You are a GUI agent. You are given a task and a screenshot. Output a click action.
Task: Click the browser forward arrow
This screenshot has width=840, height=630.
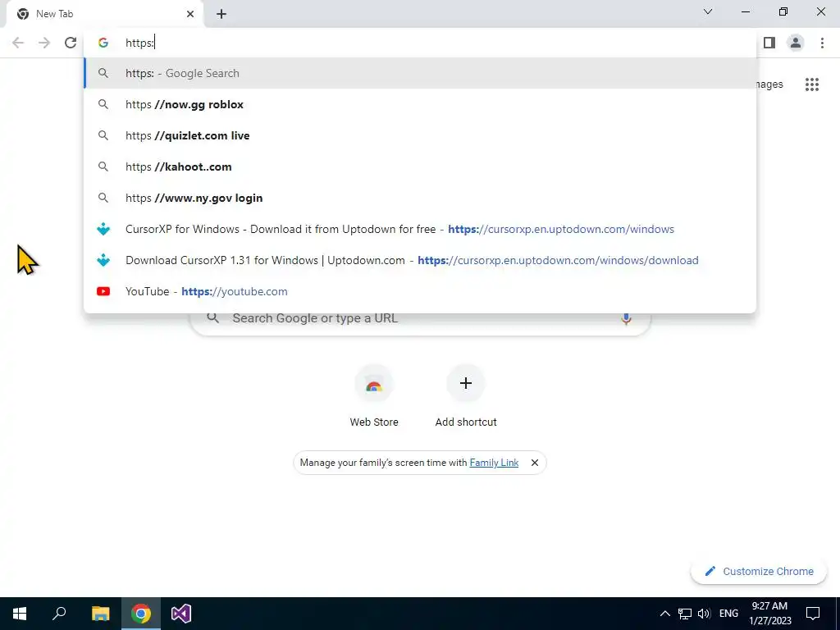pyautogui.click(x=44, y=43)
